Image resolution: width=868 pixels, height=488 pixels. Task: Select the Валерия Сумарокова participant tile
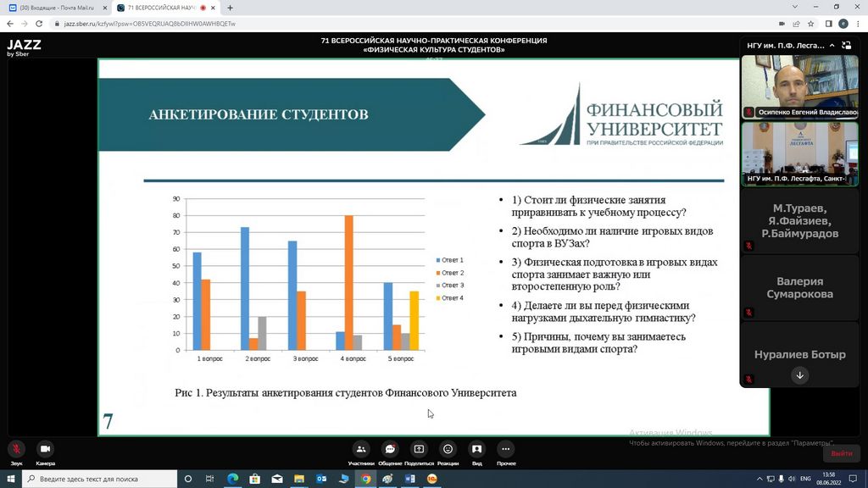pos(799,288)
